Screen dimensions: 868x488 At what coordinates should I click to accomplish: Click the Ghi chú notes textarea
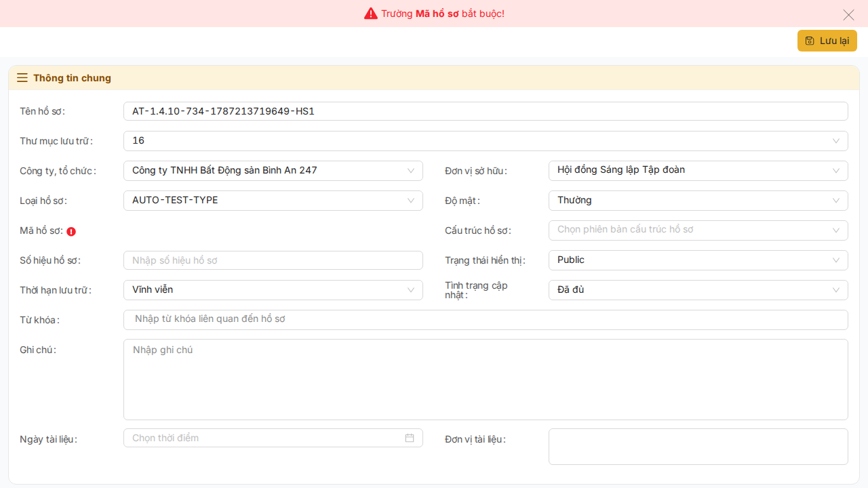486,380
